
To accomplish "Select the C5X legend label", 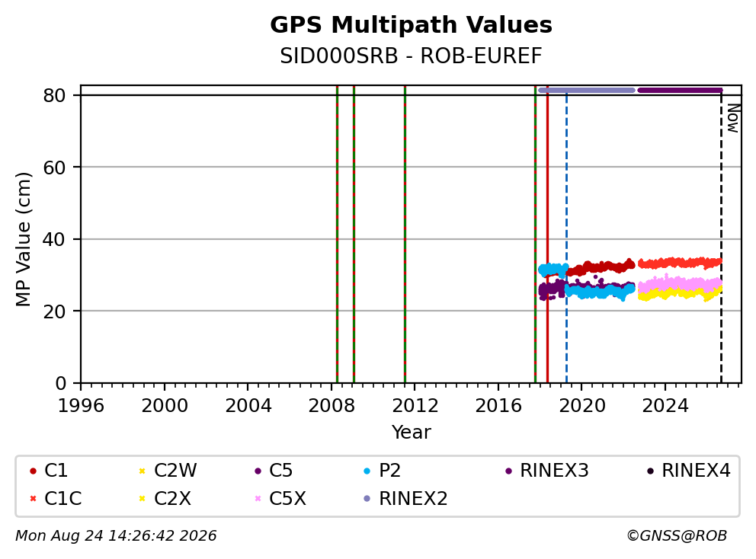I will click(x=287, y=498).
